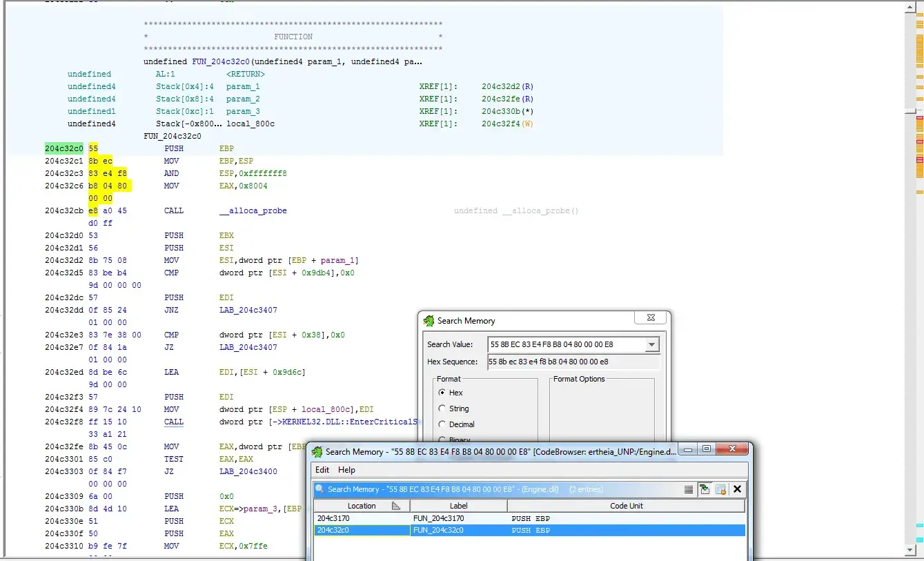Screen dimensions: 924x561
Task: Click the dragon icon in the results window title bar
Action: tap(317, 452)
